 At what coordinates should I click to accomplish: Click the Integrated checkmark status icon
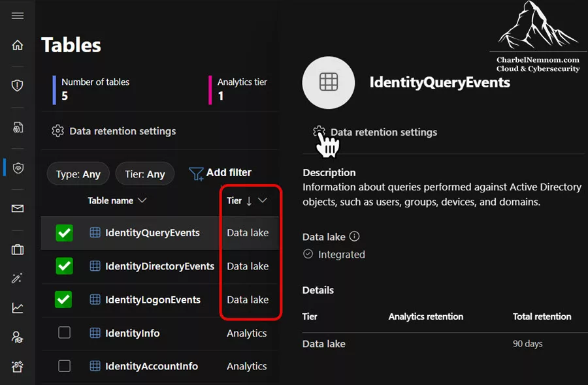308,254
